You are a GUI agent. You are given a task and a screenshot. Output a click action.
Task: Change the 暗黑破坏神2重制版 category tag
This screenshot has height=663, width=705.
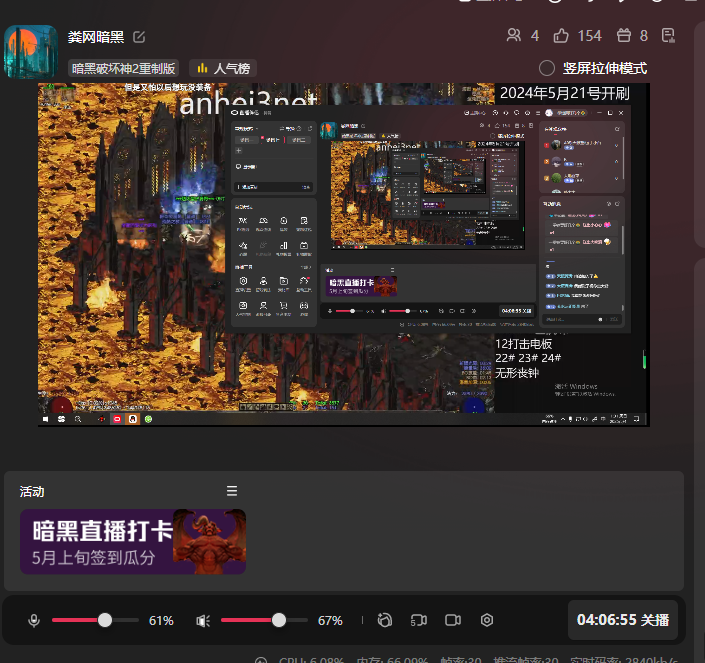tap(124, 68)
